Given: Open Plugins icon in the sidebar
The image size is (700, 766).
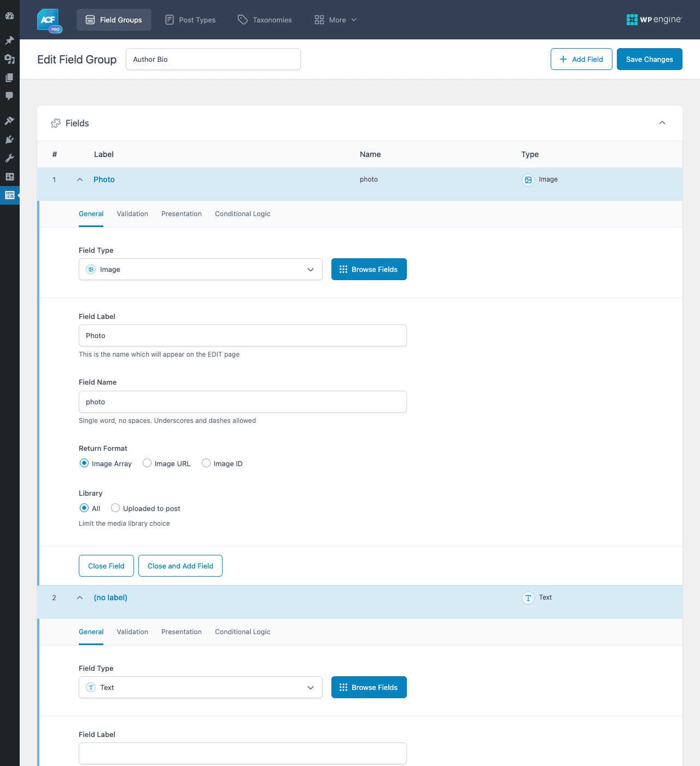Looking at the screenshot, I should [x=9, y=140].
